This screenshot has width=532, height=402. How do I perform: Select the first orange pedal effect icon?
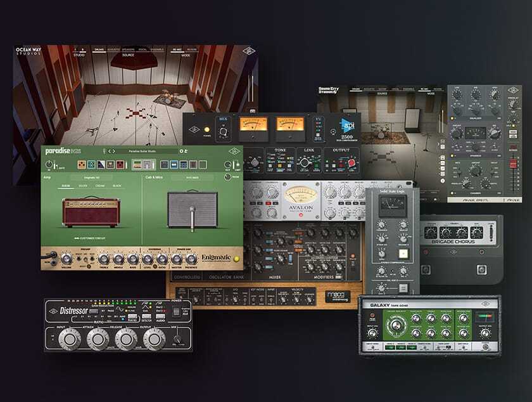(x=83, y=165)
